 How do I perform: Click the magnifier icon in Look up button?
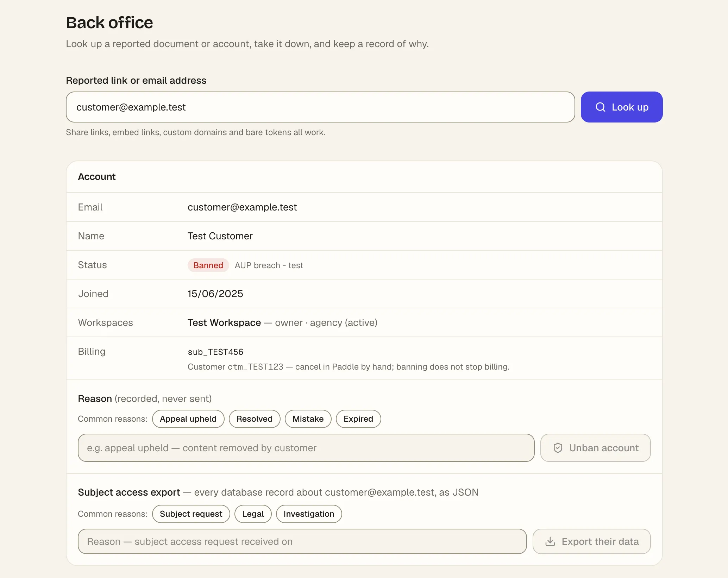pyautogui.click(x=601, y=107)
